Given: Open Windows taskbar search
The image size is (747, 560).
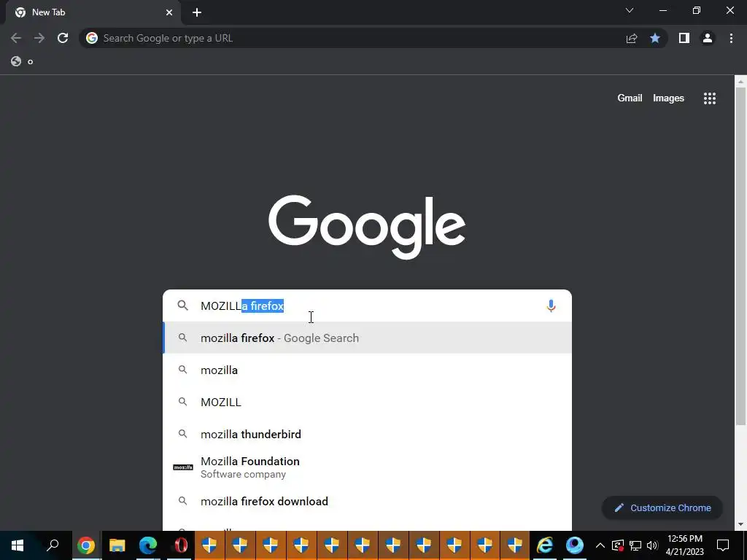Looking at the screenshot, I should (53, 545).
